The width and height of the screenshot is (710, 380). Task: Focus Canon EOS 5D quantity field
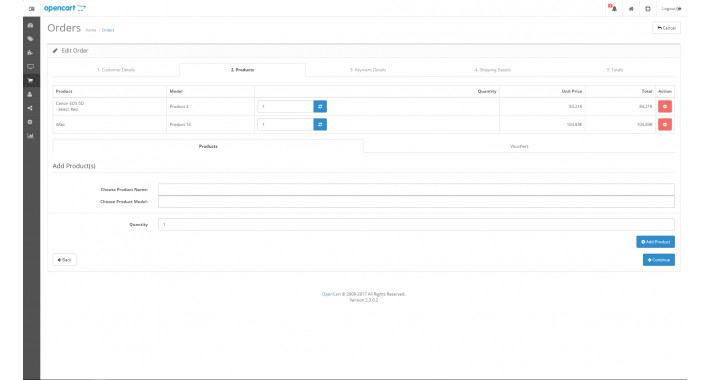pyautogui.click(x=285, y=106)
